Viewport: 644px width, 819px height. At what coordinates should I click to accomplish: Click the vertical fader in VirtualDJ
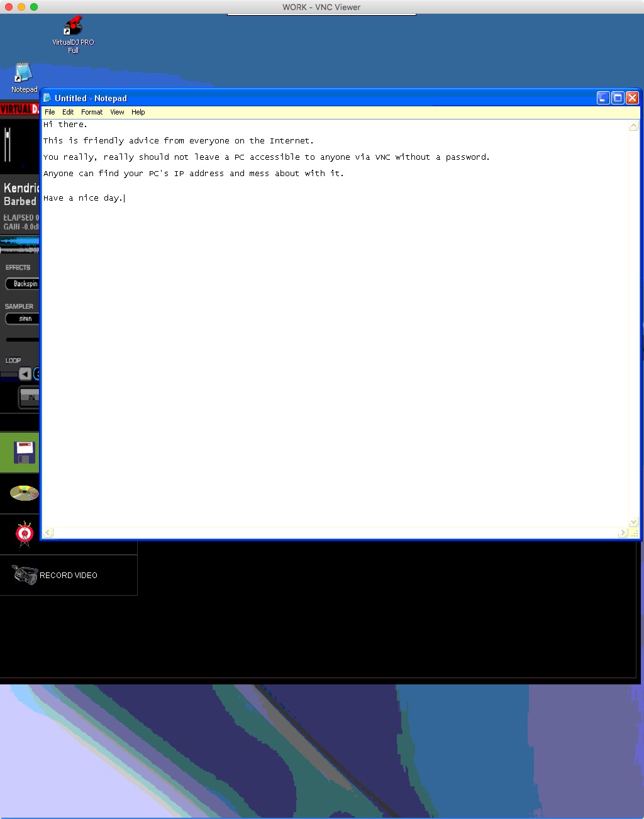[x=8, y=145]
